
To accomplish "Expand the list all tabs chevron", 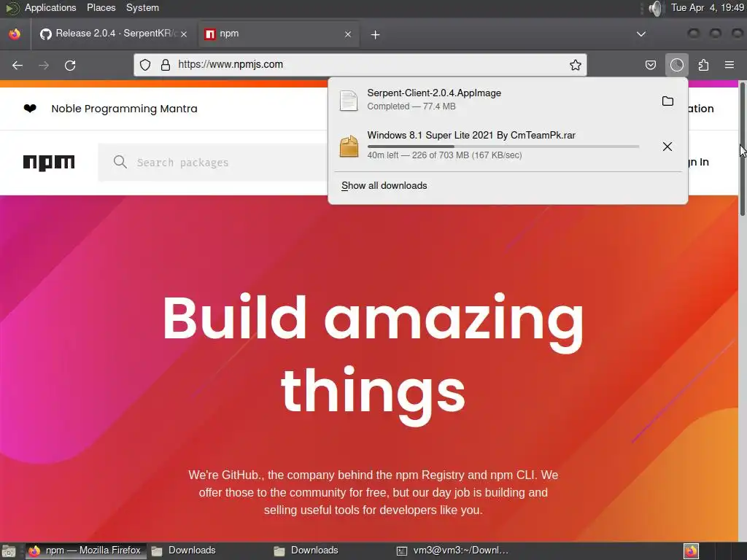I will 641,34.
